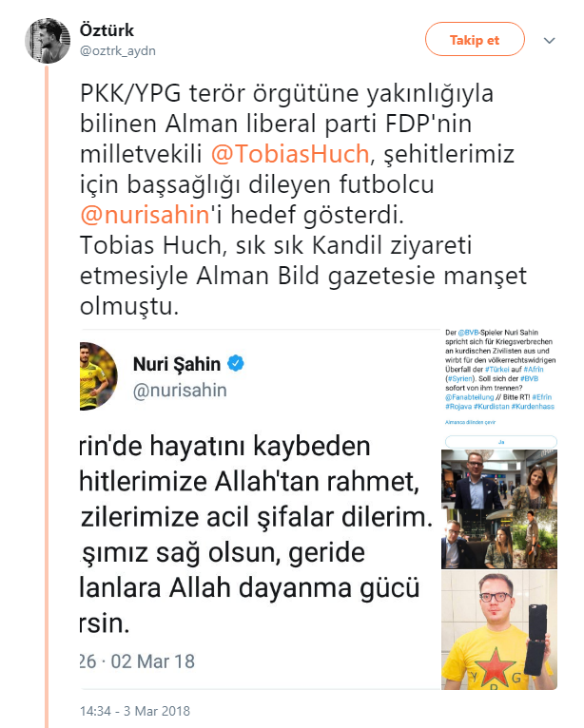Open Öztürk's profile avatar

pyautogui.click(x=48, y=41)
